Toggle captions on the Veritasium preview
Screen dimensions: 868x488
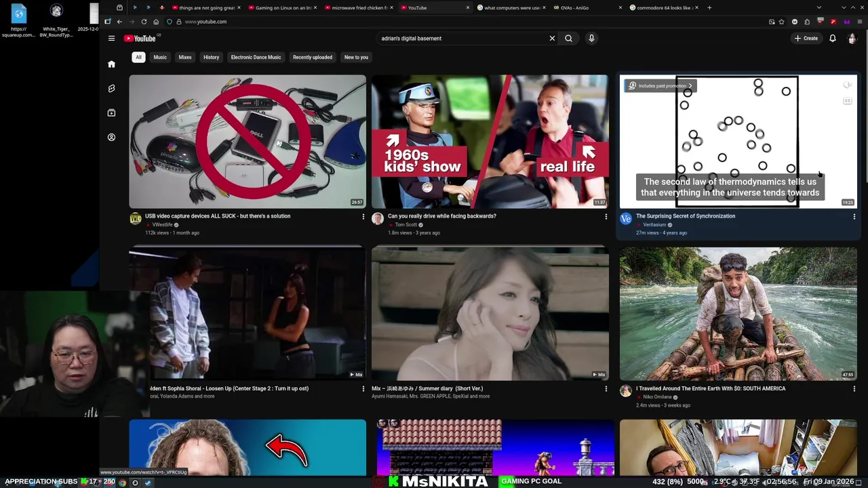point(847,101)
